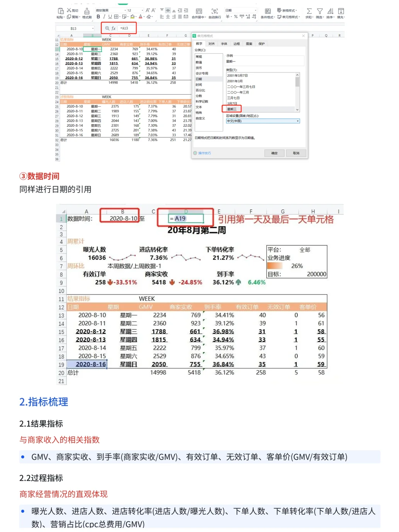
Task: Switch to the 图案 tab in dialog
Action: [249, 44]
